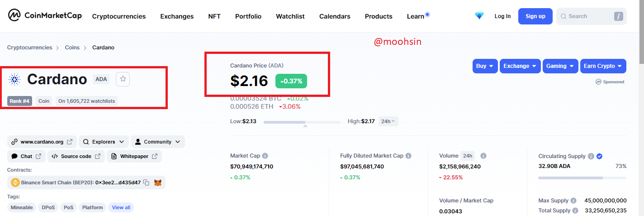
Task: Focus the Search field
Action: pyautogui.click(x=592, y=16)
